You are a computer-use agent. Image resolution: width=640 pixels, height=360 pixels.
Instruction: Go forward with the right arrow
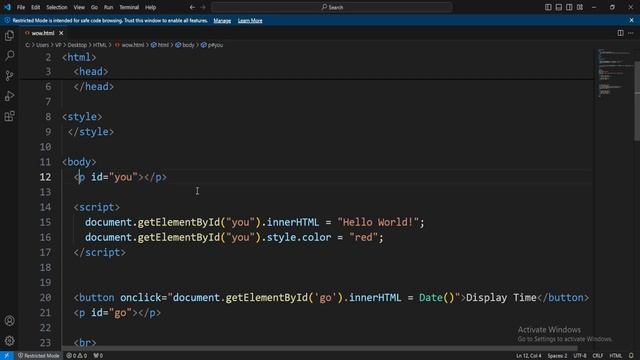tap(203, 7)
